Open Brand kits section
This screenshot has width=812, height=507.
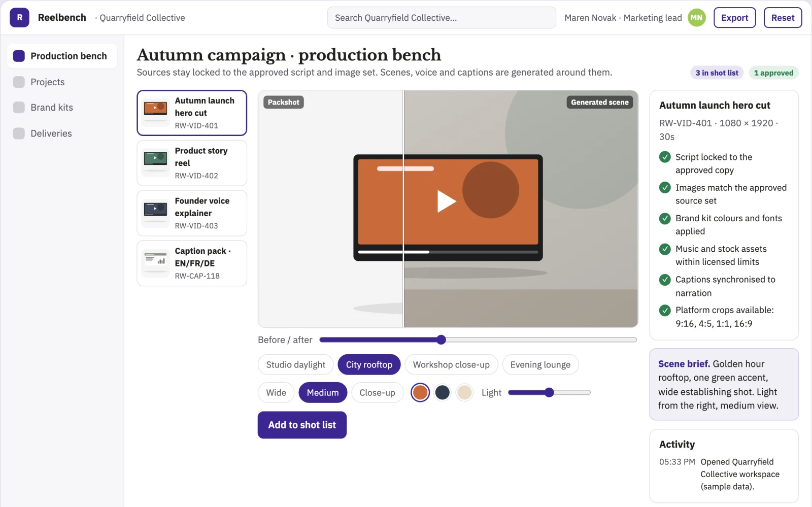coord(62,108)
